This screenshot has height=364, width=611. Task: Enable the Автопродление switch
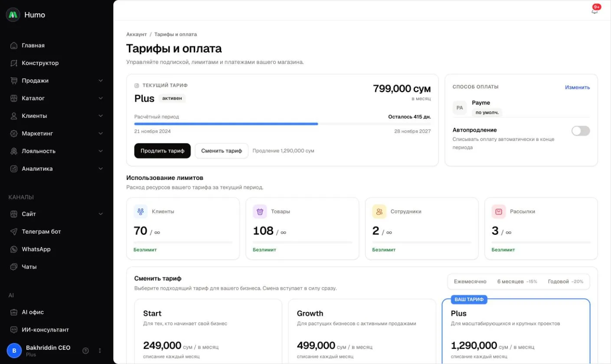coord(581,131)
